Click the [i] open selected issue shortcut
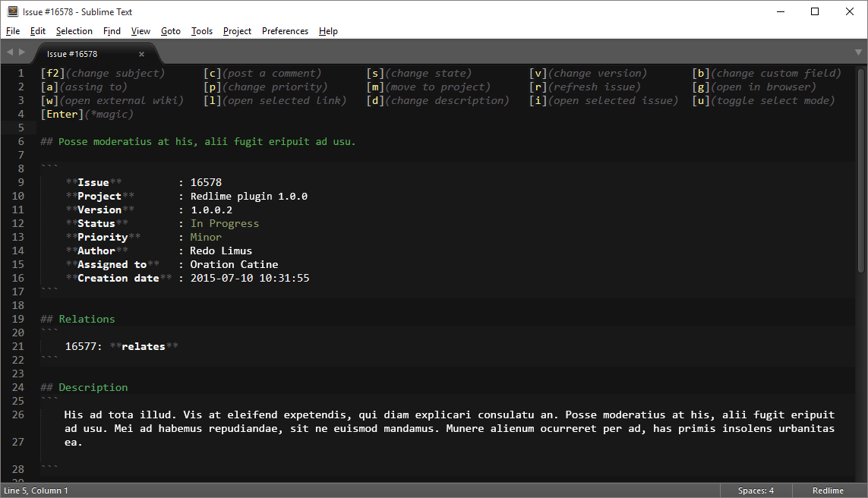This screenshot has width=868, height=498. click(604, 101)
